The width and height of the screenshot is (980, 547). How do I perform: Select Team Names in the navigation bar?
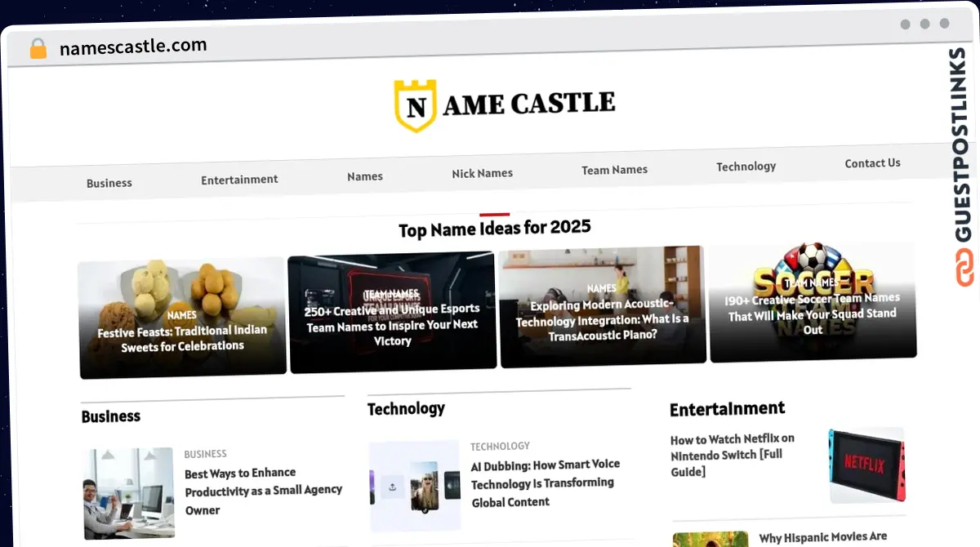614,169
